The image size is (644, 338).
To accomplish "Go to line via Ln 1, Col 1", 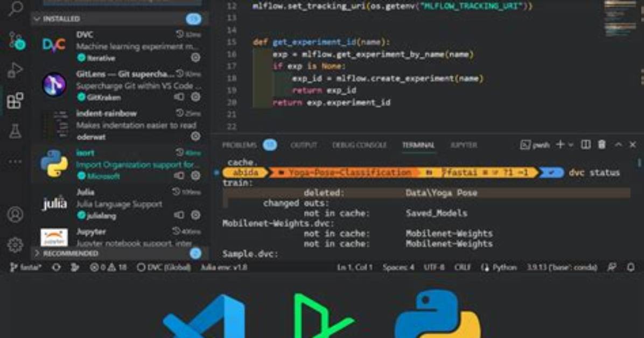I will (x=355, y=267).
